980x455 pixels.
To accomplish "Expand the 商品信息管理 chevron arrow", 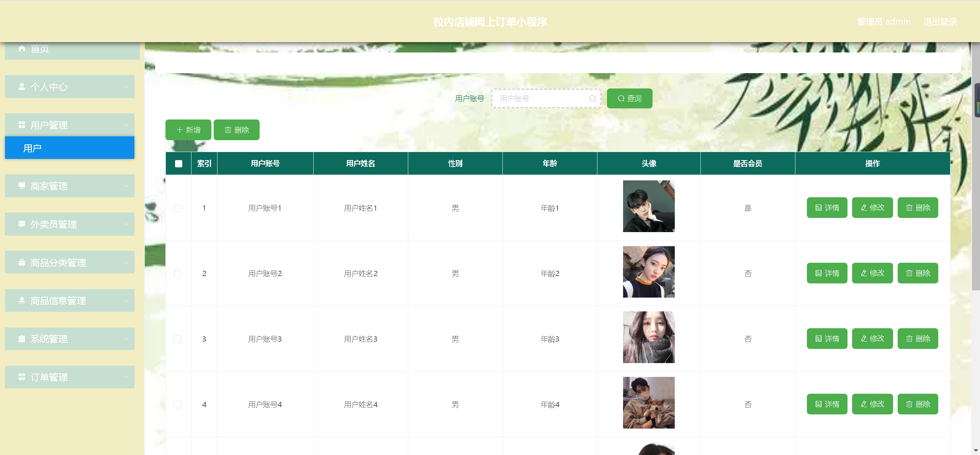I will [126, 301].
